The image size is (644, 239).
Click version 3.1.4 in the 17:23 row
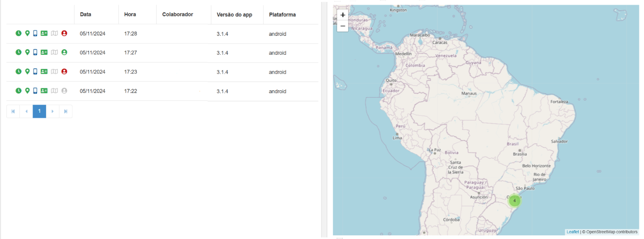[223, 72]
